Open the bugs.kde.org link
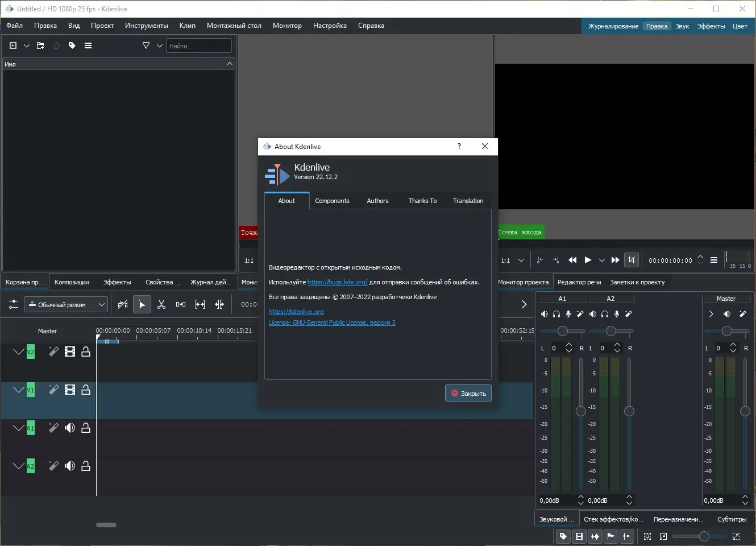The height and width of the screenshot is (546, 756). (x=338, y=282)
